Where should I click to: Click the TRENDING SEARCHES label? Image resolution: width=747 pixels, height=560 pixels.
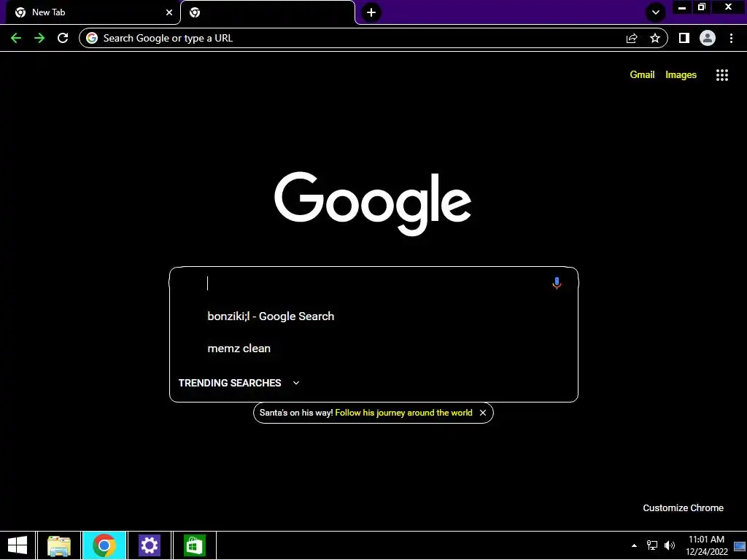pyautogui.click(x=230, y=383)
